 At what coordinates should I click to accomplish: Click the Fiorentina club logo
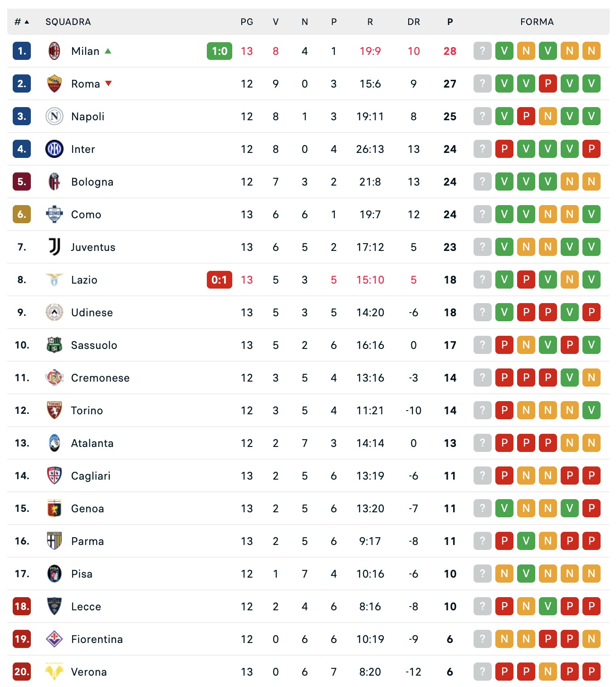(x=54, y=639)
